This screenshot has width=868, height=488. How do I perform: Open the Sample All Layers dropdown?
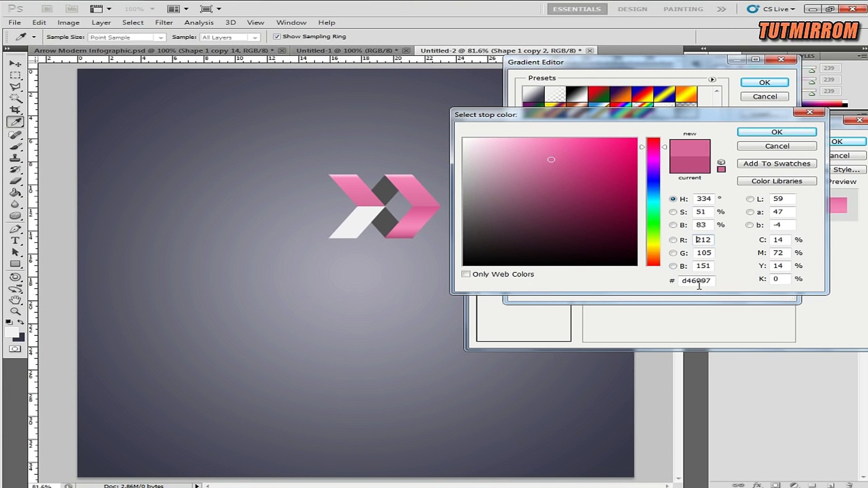tap(230, 38)
